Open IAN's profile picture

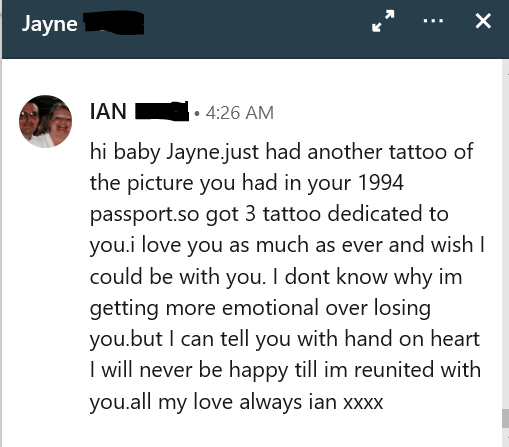[45, 121]
